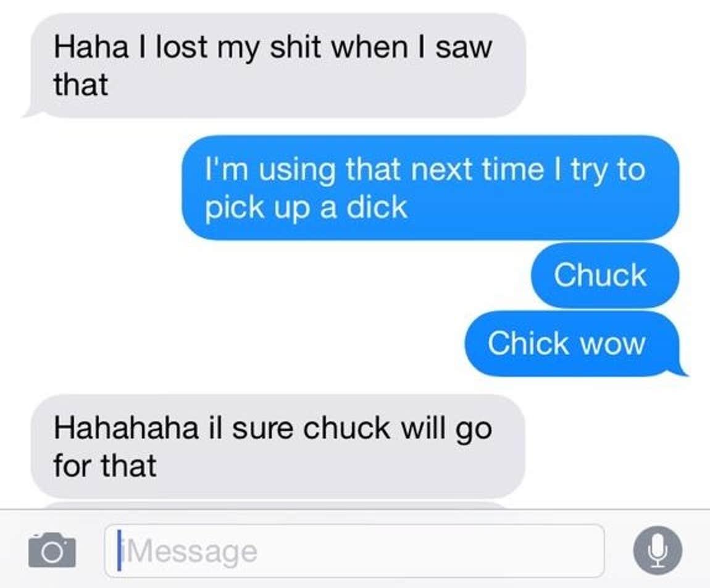This screenshot has width=710, height=588.
Task: Tap the partially hidden gray bubble above compose bar
Action: (x=274, y=505)
